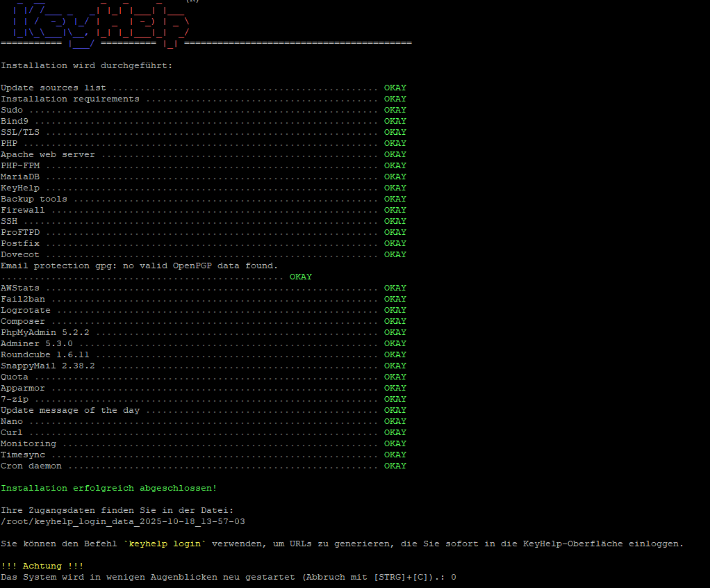
Task: Click the green 'Installation erfolgreich abgeschlossen!' message
Action: pyautogui.click(x=108, y=488)
